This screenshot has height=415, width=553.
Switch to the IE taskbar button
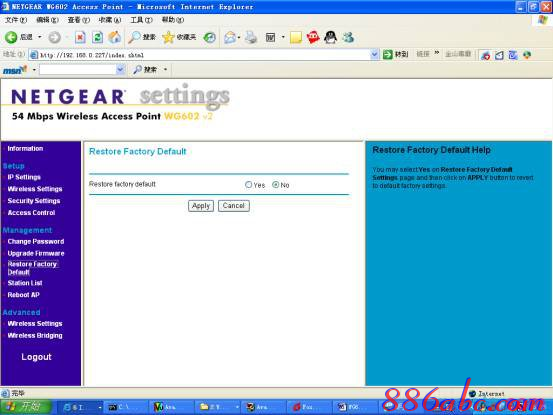[81, 407]
